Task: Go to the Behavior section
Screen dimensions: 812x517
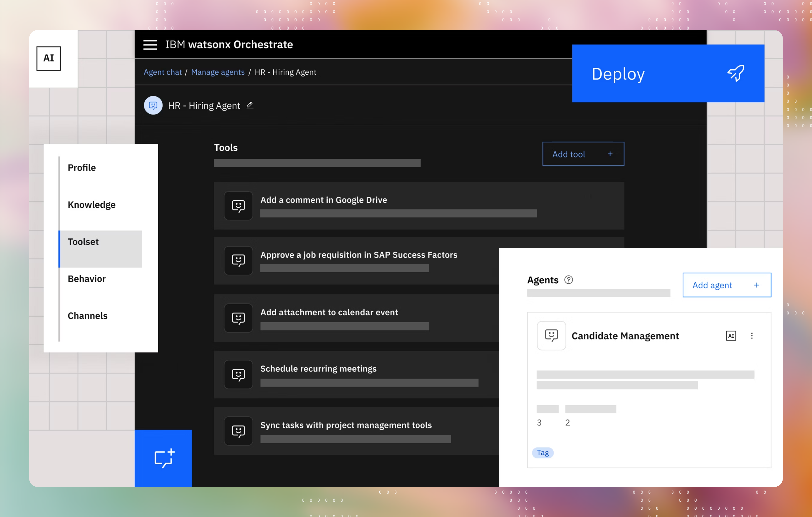Action: (86, 279)
